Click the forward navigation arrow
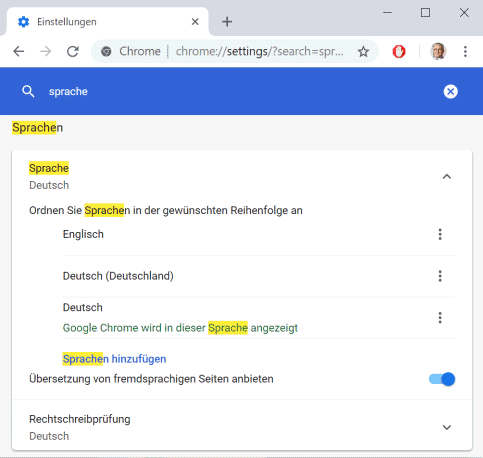This screenshot has height=458, width=483. [x=46, y=51]
